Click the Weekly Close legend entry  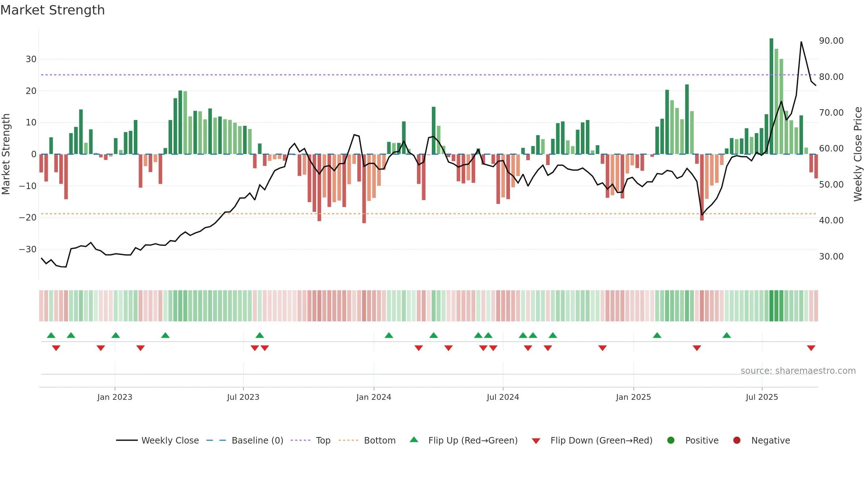[158, 440]
